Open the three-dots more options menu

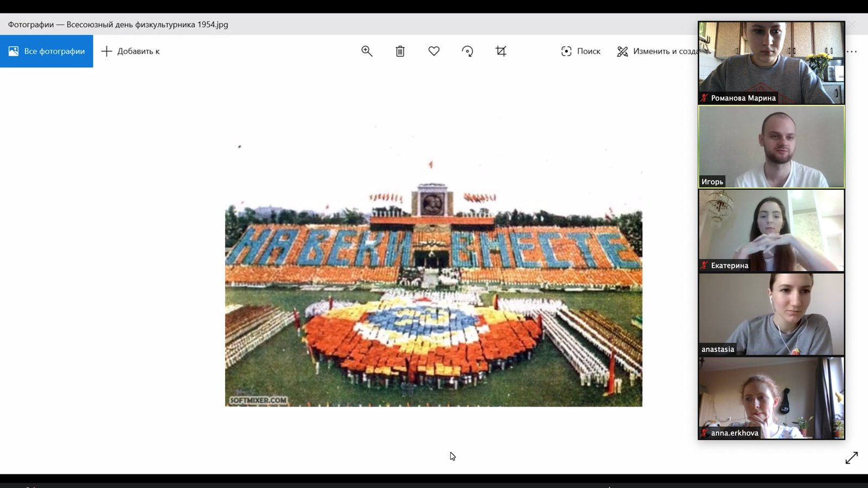[852, 52]
